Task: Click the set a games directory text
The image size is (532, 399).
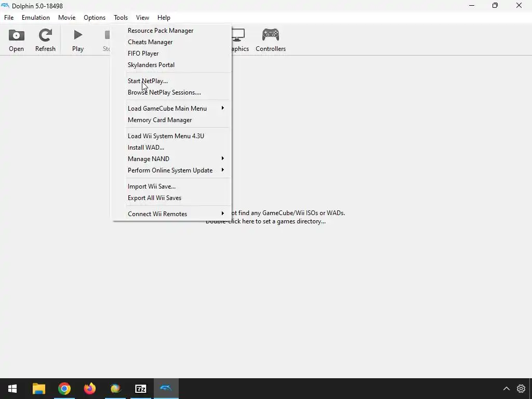Action: [265, 221]
